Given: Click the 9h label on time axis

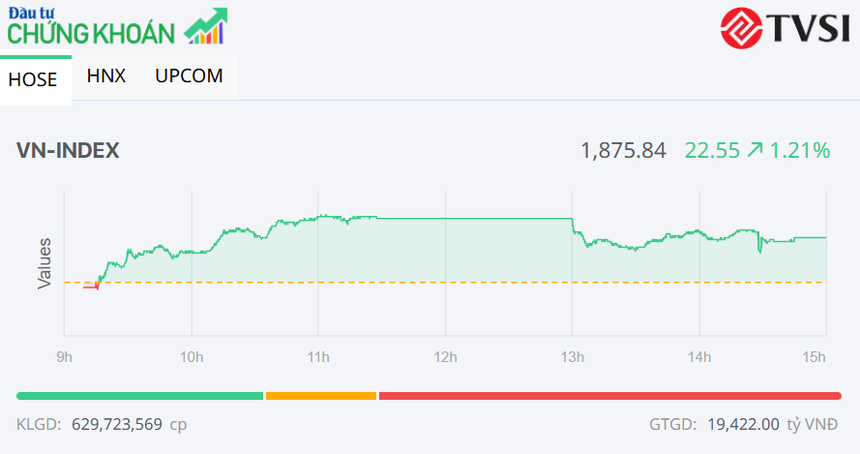Looking at the screenshot, I should (x=65, y=357).
